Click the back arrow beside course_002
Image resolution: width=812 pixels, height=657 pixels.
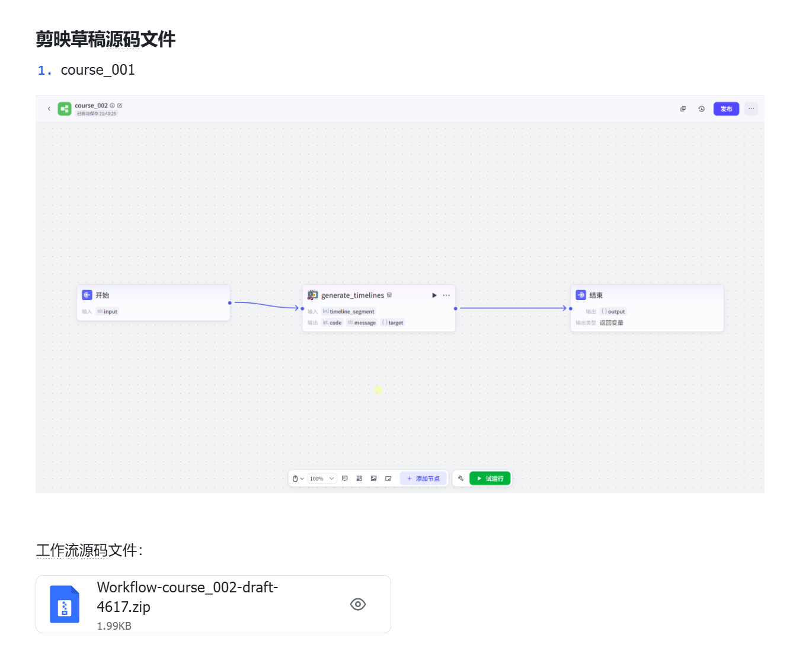click(49, 109)
